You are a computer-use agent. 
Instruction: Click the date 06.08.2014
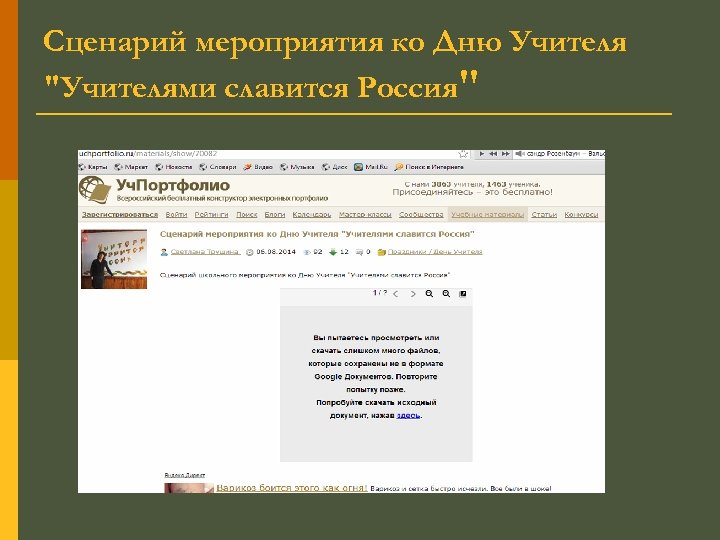pos(276,252)
